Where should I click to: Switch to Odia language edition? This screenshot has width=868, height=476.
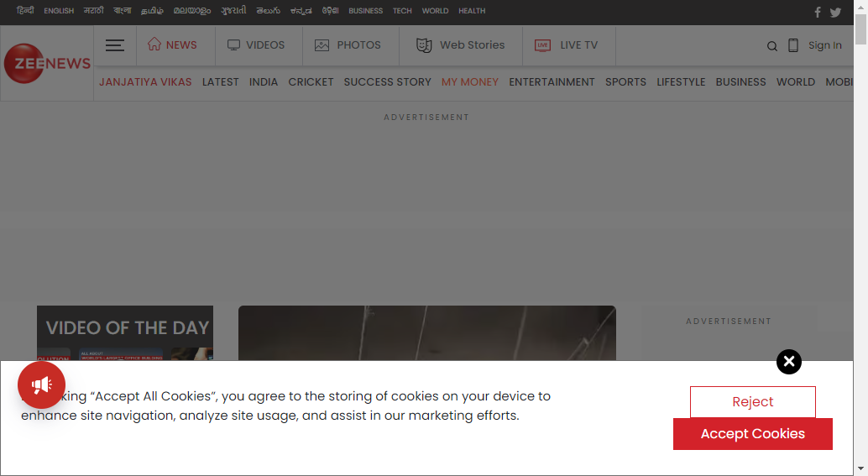pyautogui.click(x=331, y=11)
